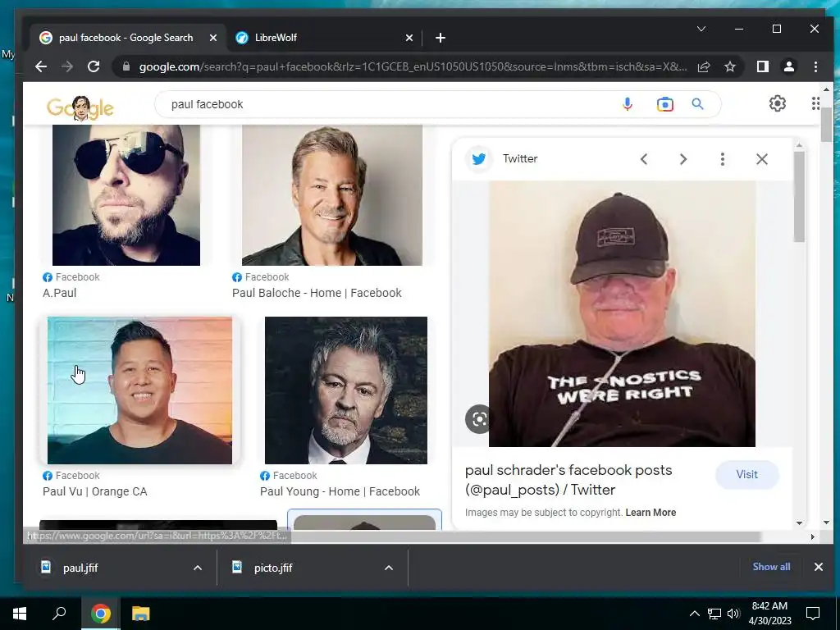Search inside image with the lens button
This screenshot has width=840, height=630.
pyautogui.click(x=478, y=419)
